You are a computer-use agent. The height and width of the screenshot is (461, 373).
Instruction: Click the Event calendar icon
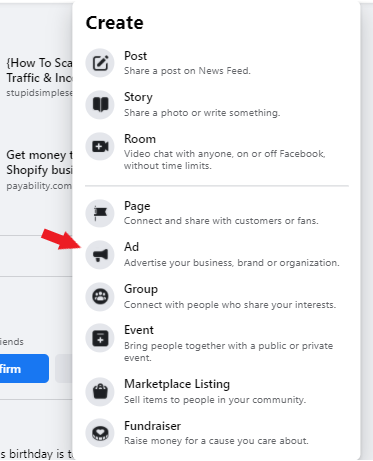point(100,338)
